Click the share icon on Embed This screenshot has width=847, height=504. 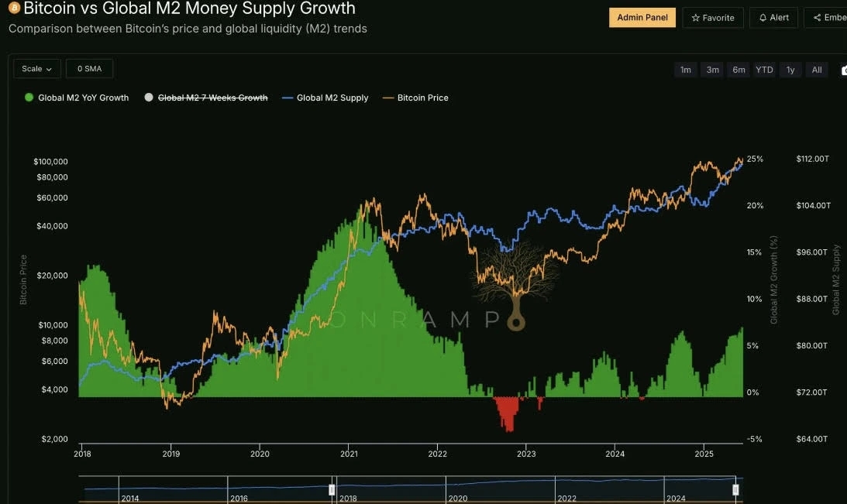tap(818, 18)
